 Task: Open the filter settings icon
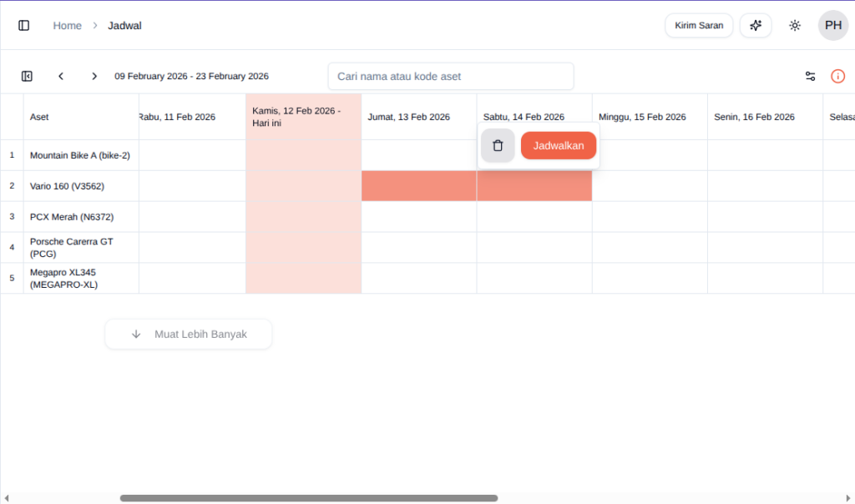click(x=810, y=76)
